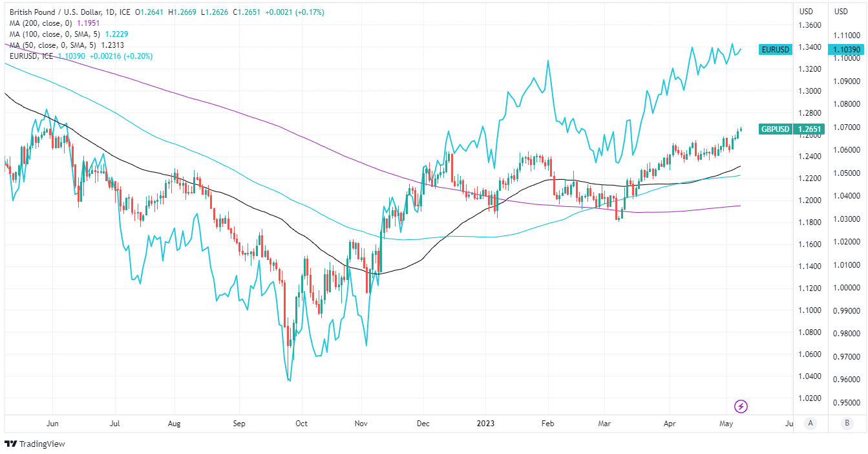Image resolution: width=868 pixels, height=454 pixels.
Task: Click the 2023 label on time axis
Action: [485, 424]
